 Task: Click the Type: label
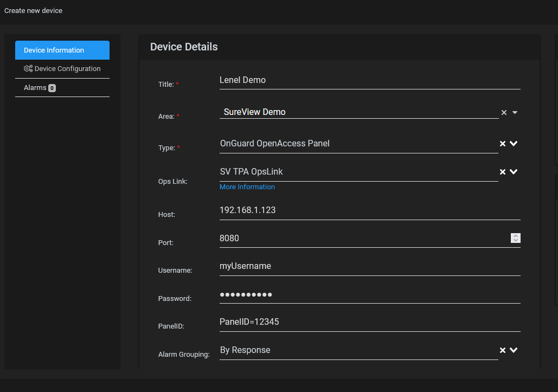coord(166,148)
